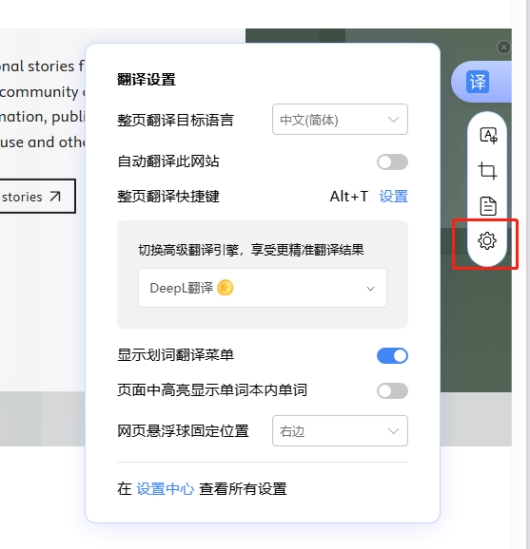The height and width of the screenshot is (549, 530).
Task: Select the screenshot crop translate icon
Action: [487, 171]
